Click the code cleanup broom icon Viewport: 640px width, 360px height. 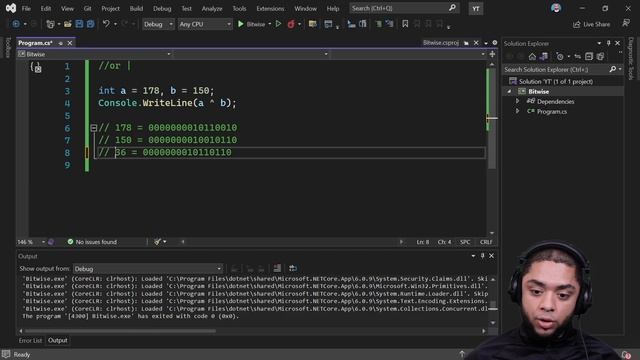click(x=158, y=242)
